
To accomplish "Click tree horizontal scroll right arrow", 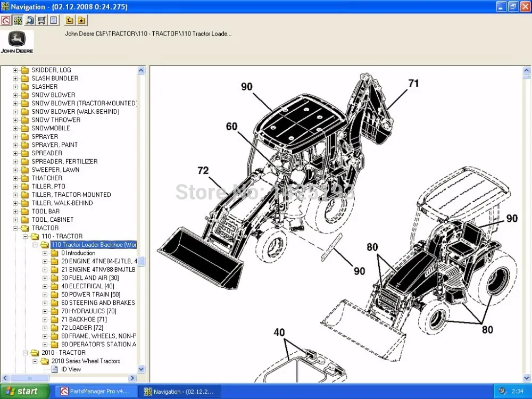I will [x=132, y=378].
